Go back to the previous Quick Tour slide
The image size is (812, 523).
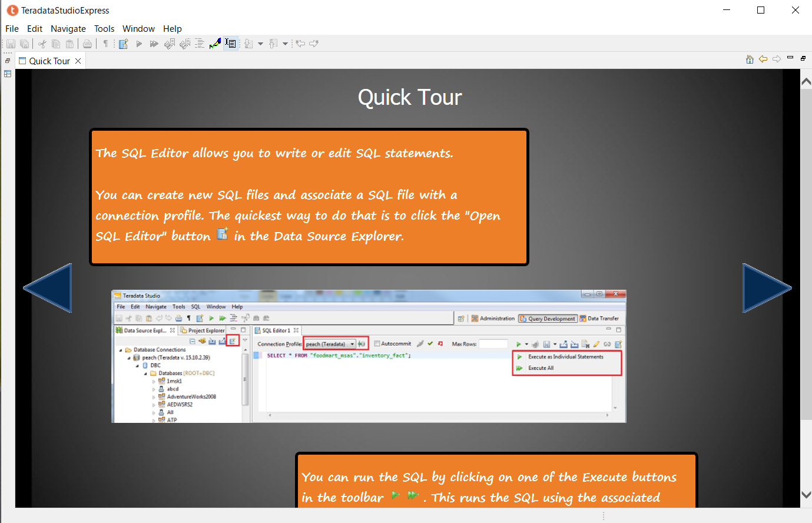pyautogui.click(x=48, y=288)
